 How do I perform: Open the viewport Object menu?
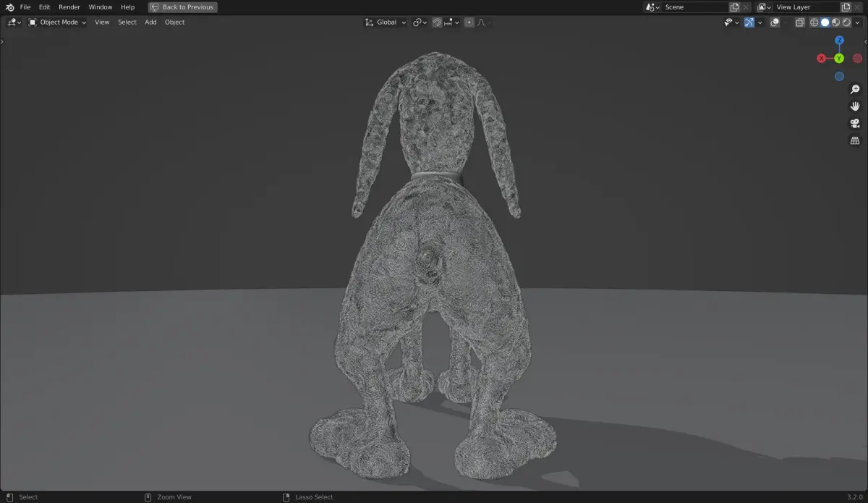tap(174, 22)
